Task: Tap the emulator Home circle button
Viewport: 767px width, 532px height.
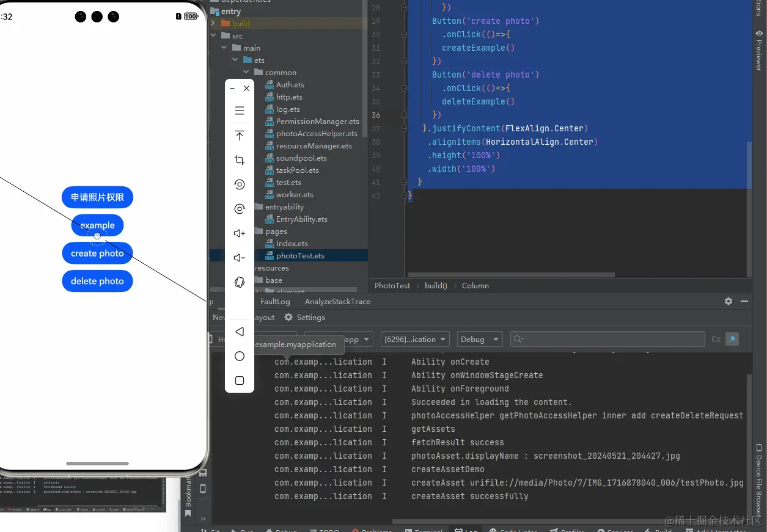Action: point(240,356)
